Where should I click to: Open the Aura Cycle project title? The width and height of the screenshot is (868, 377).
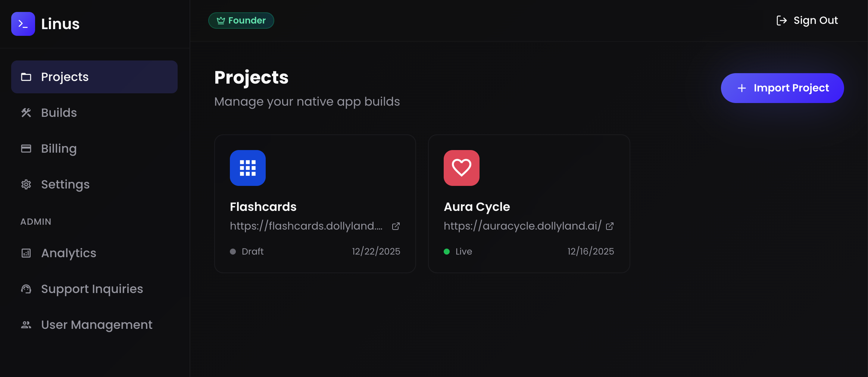click(x=477, y=207)
